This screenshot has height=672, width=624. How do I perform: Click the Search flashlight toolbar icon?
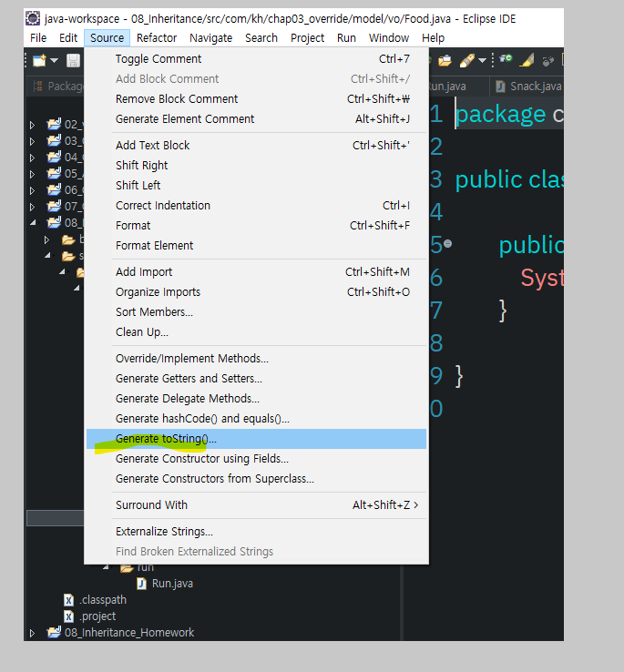[x=467, y=60]
